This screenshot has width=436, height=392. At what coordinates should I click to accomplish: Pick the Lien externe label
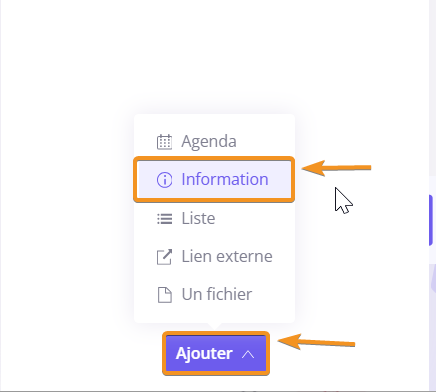[227, 256]
